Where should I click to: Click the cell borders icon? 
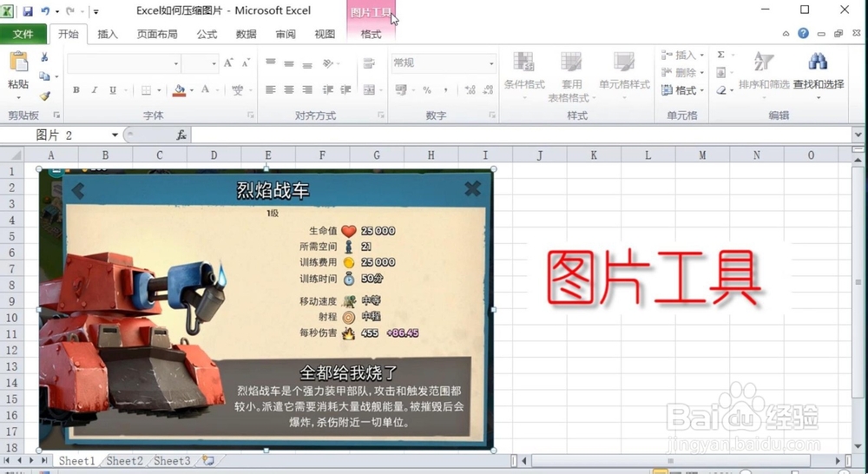coord(146,89)
